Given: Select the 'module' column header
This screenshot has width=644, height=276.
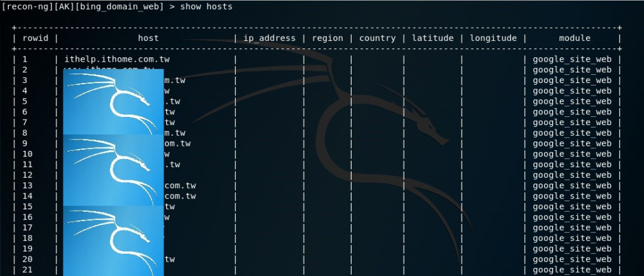Looking at the screenshot, I should coord(575,38).
